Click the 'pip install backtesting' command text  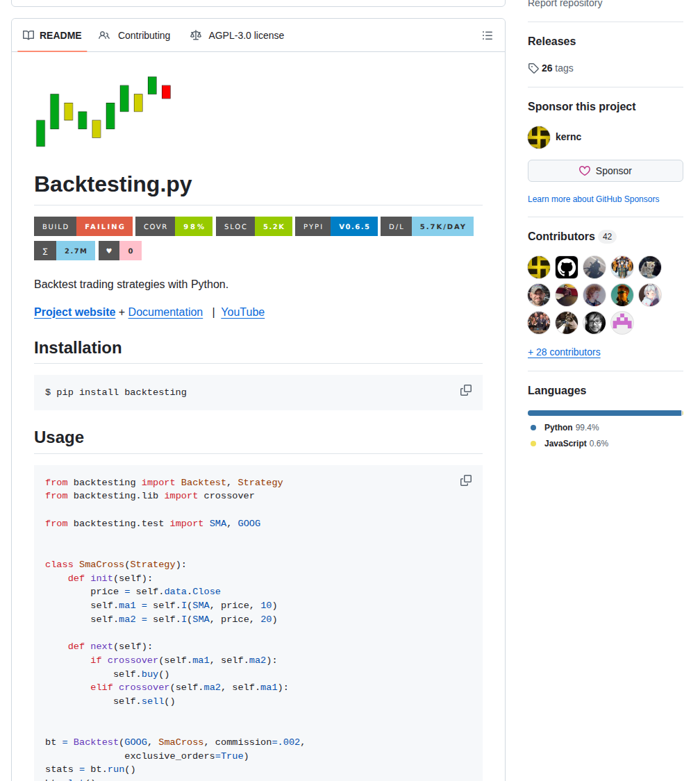122,392
